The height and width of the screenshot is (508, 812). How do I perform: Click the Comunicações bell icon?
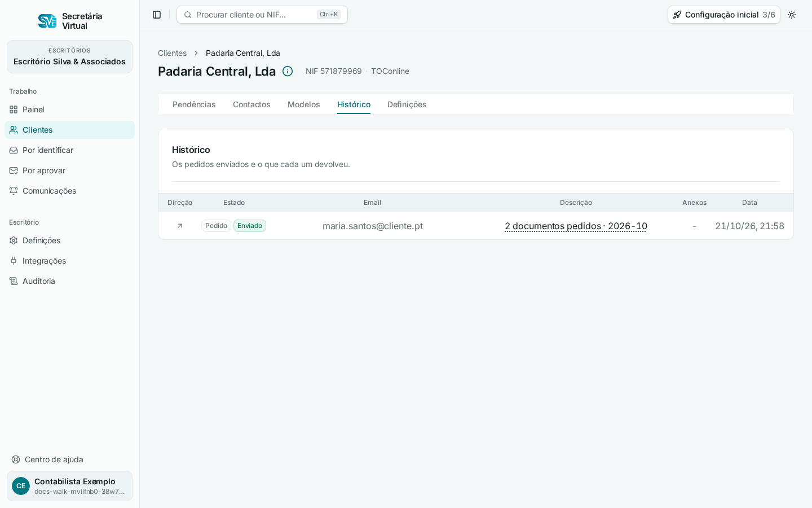14,191
